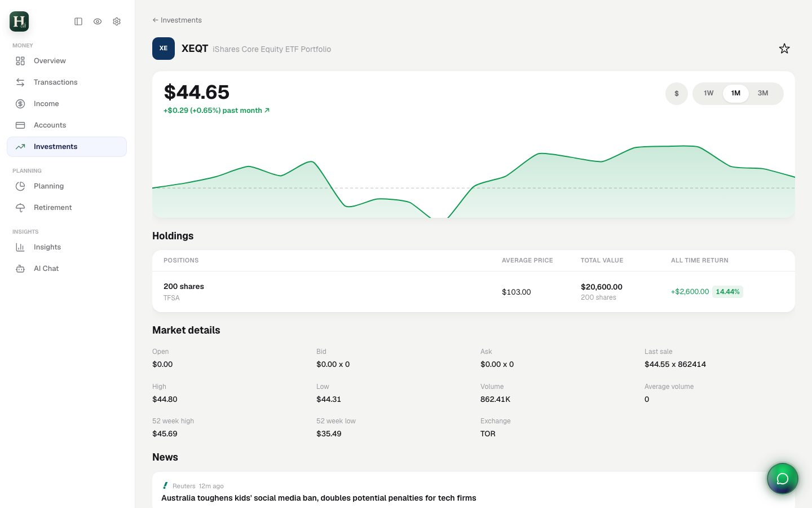The width and height of the screenshot is (812, 508).
Task: Click the Investments trend icon
Action: point(20,147)
